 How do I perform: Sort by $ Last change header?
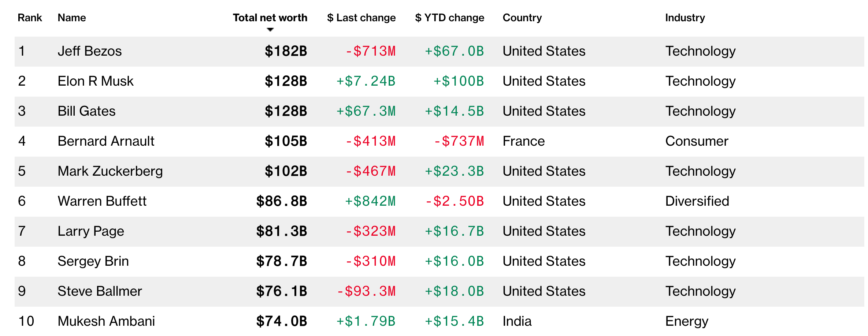[361, 18]
